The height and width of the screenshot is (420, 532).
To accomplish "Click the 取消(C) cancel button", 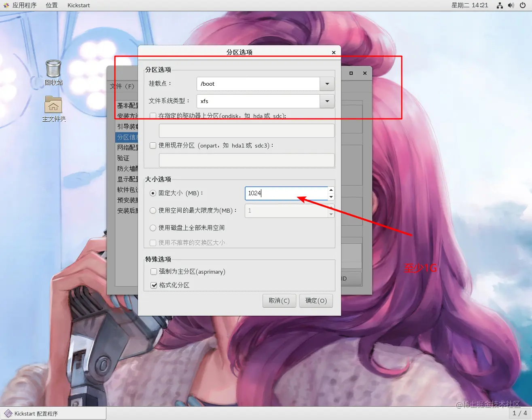I will (279, 301).
